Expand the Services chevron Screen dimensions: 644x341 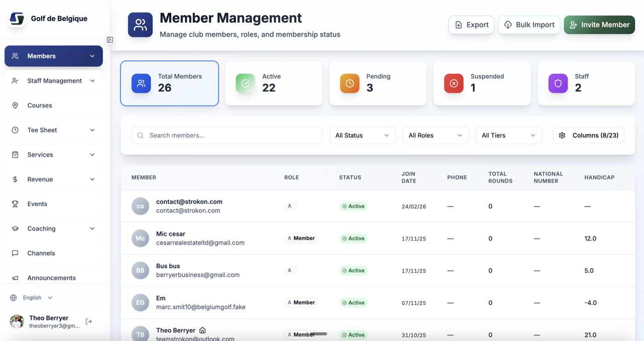[92, 154]
